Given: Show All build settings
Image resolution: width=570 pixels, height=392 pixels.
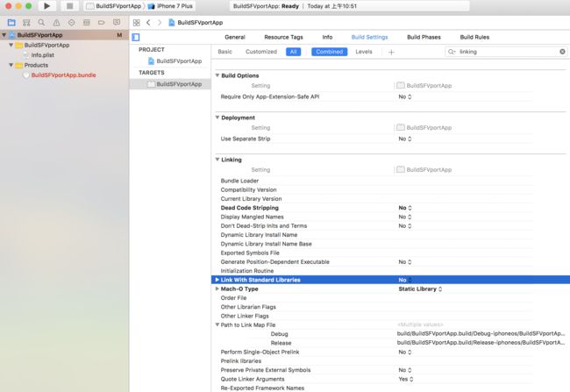Looking at the screenshot, I should [x=294, y=52].
